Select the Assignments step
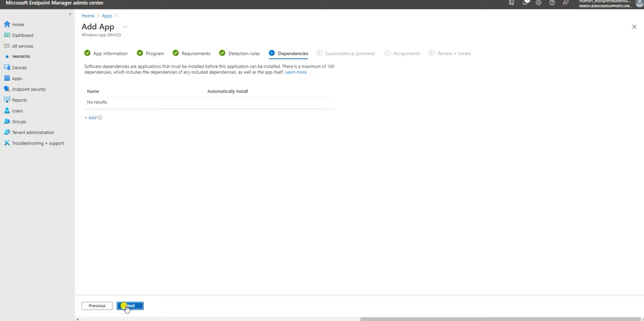 coord(402,53)
